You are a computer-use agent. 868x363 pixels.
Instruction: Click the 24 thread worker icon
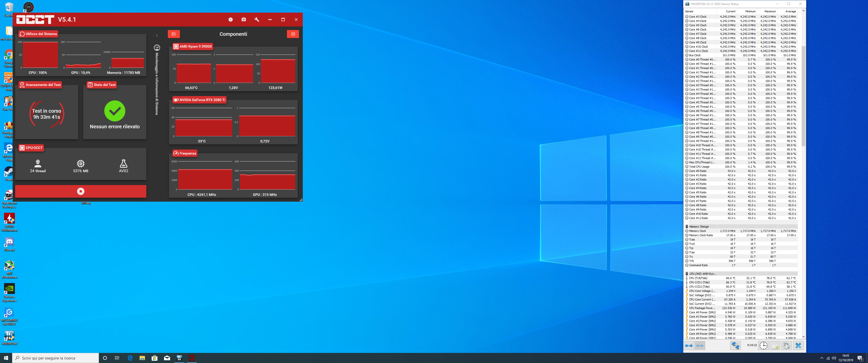point(38,163)
